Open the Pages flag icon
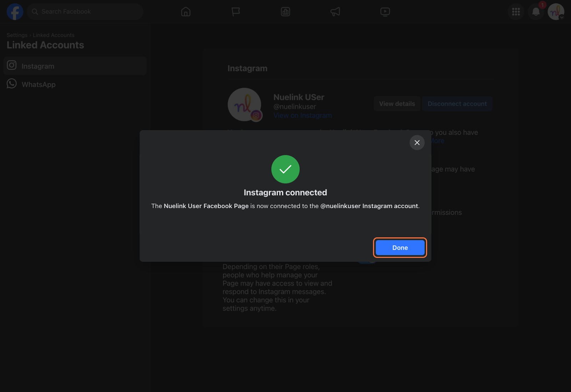This screenshot has width=571, height=392. pos(236,12)
